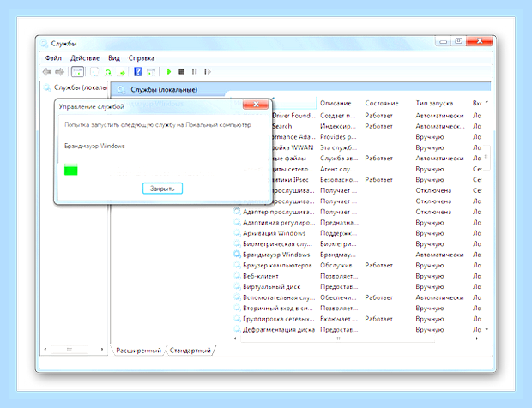Image resolution: width=532 pixels, height=408 pixels.
Task: Click the gear icon beside Дефрагментация диска row
Action: click(237, 329)
